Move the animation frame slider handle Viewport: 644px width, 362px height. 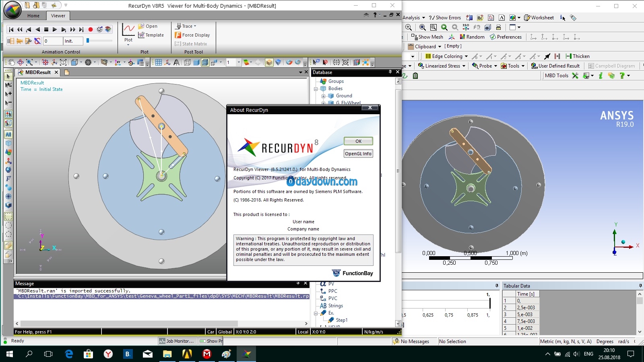[88, 41]
